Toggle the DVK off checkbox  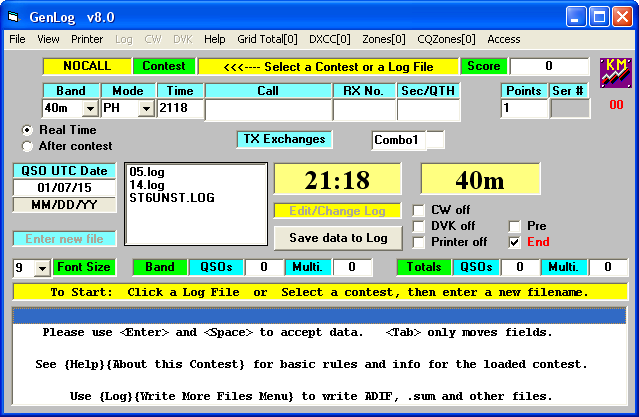pos(419,226)
